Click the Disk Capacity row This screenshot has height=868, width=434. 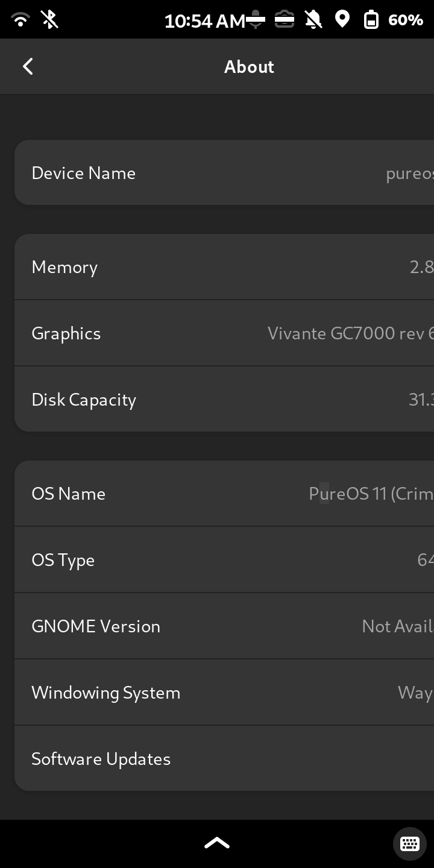click(224, 400)
